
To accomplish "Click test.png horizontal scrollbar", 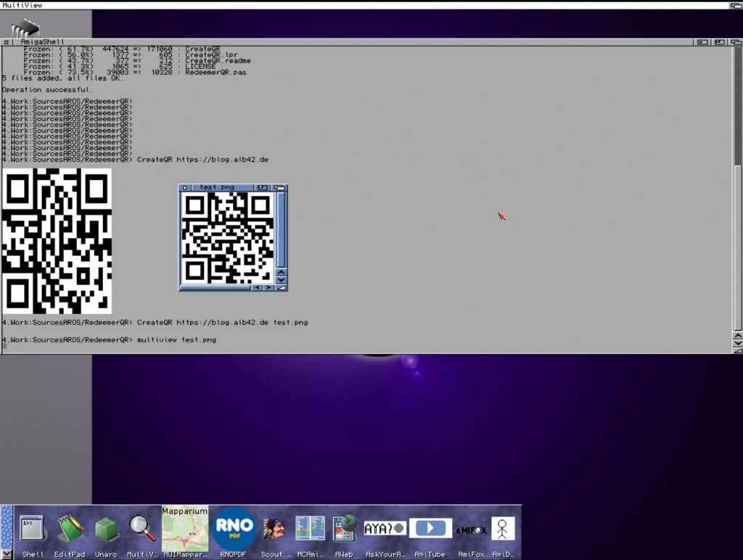I will click(x=215, y=287).
